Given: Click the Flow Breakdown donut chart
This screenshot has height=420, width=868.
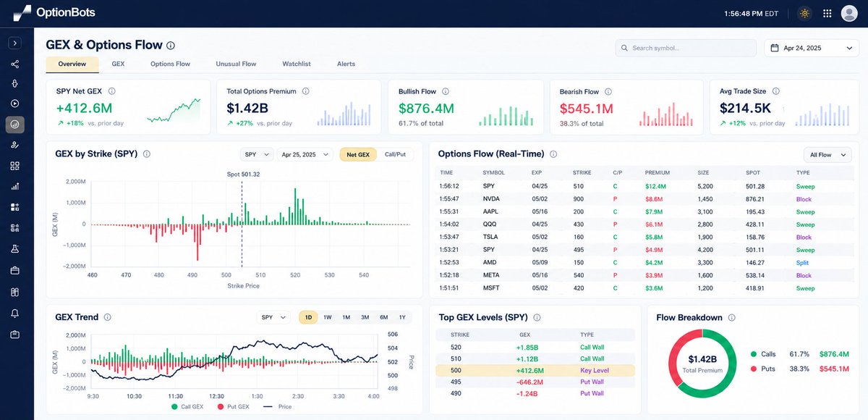Looking at the screenshot, I should point(702,364).
